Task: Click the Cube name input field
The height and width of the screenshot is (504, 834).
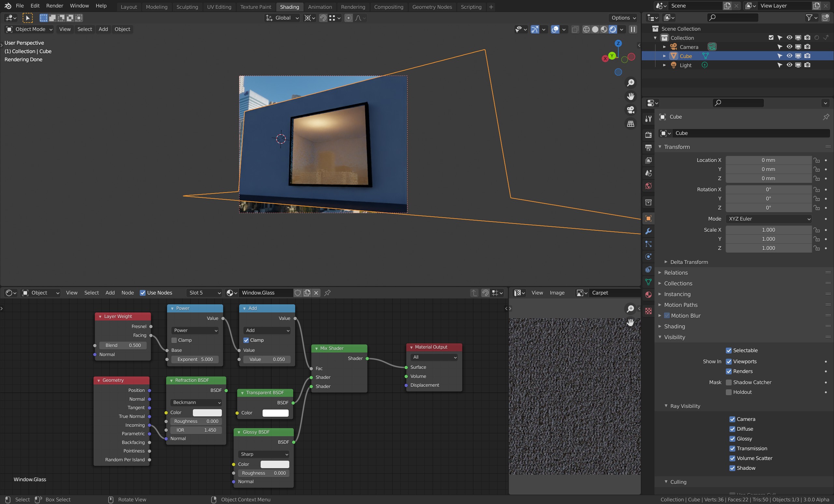Action: 751,133
